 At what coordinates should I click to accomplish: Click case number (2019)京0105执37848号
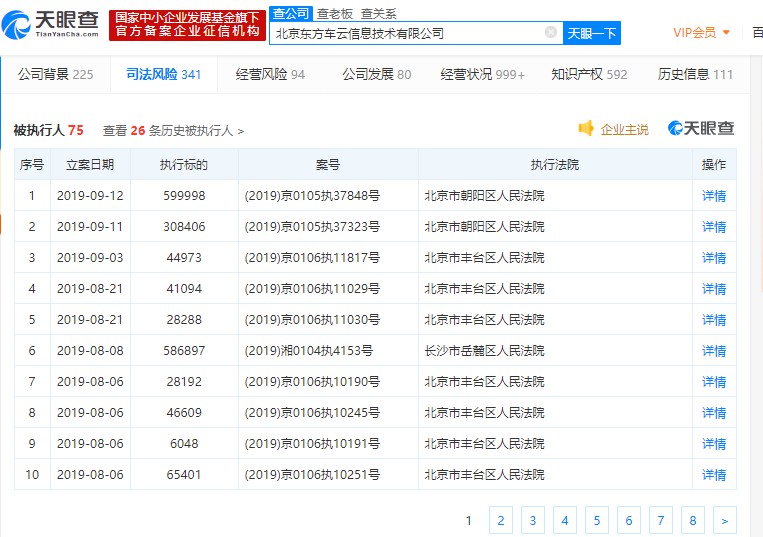pyautogui.click(x=312, y=196)
